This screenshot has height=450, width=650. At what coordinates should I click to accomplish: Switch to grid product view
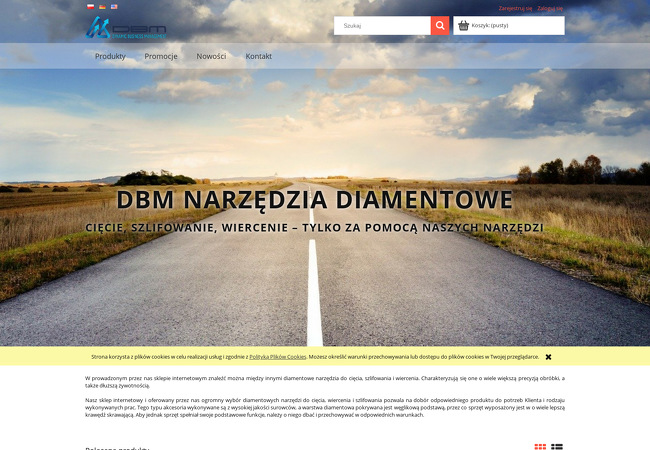pyautogui.click(x=540, y=447)
